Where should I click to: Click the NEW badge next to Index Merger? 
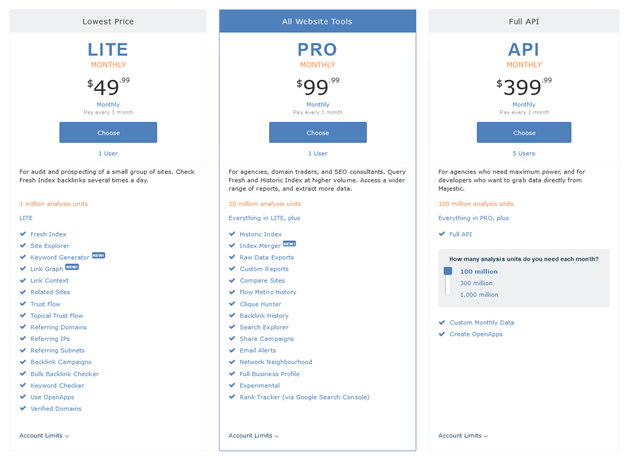point(289,243)
